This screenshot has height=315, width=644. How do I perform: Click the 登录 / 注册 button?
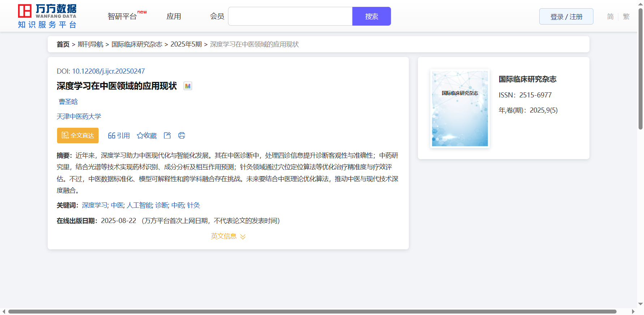[566, 17]
